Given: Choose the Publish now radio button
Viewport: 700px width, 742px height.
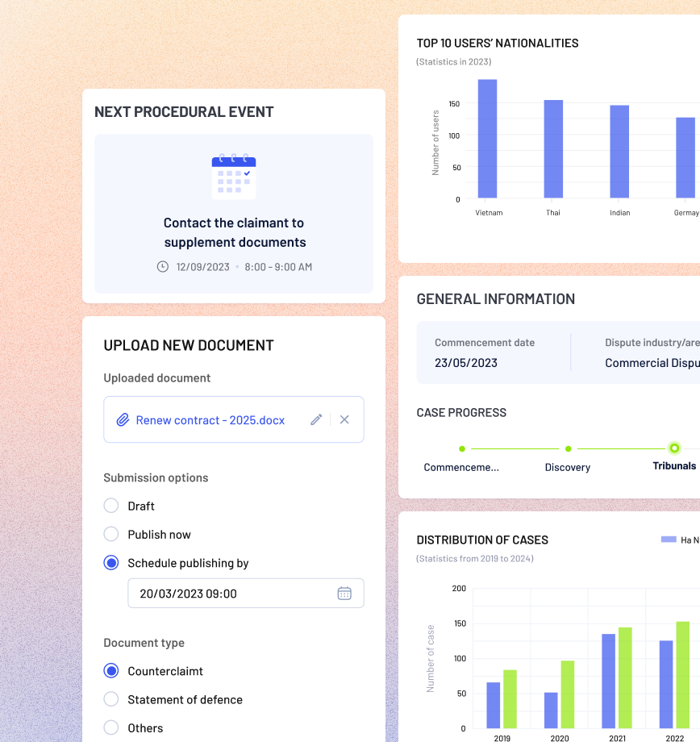Looking at the screenshot, I should (x=111, y=534).
